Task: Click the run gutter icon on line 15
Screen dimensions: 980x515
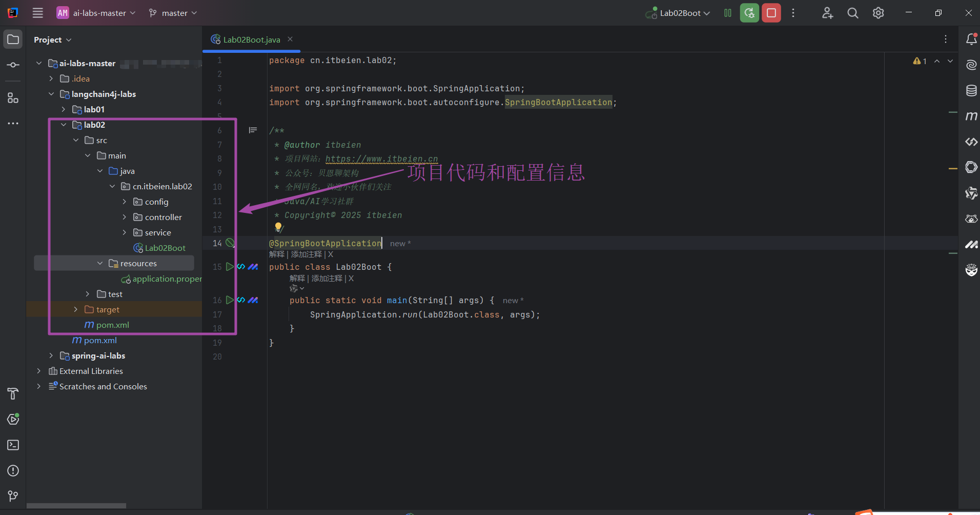Action: [x=230, y=267]
